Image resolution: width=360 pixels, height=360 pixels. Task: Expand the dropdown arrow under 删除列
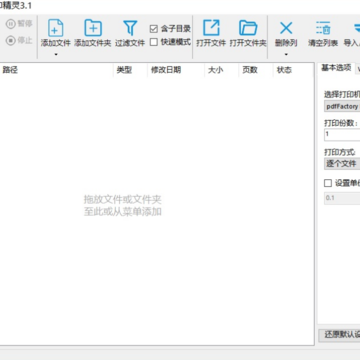(x=286, y=54)
